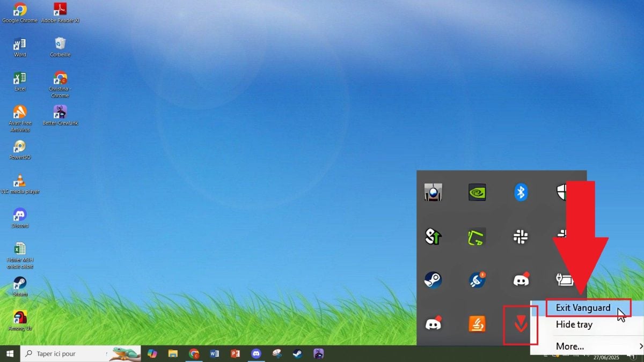644x362 pixels.
Task: Select the Better-CrewLink desktop shortcut
Action: click(60, 115)
